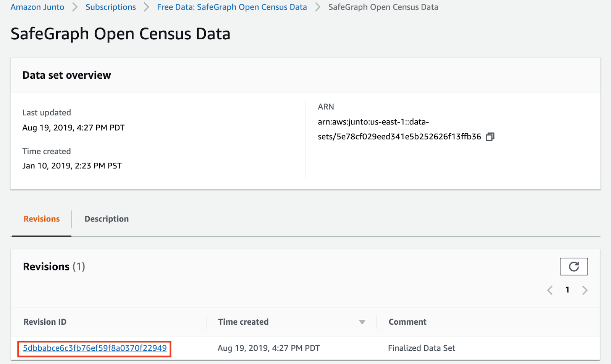Screen dimensions: 611x364
Task: Navigate to Amazon Junto breadcrumb
Action: pyautogui.click(x=37, y=7)
